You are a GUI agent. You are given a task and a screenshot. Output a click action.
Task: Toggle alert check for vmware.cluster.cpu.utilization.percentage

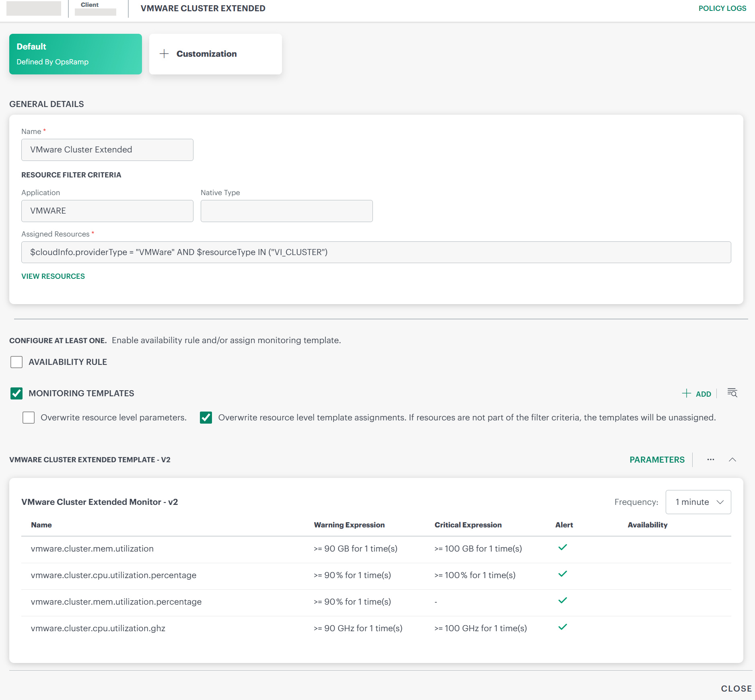click(x=563, y=574)
